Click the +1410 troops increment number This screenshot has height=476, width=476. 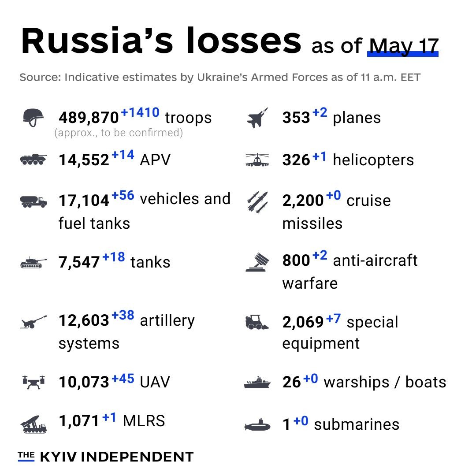click(x=140, y=112)
